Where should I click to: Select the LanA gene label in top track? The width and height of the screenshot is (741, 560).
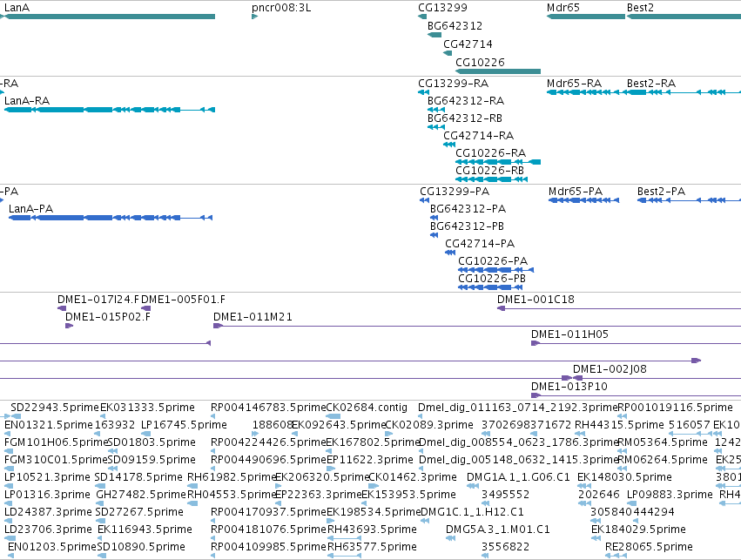click(17, 8)
